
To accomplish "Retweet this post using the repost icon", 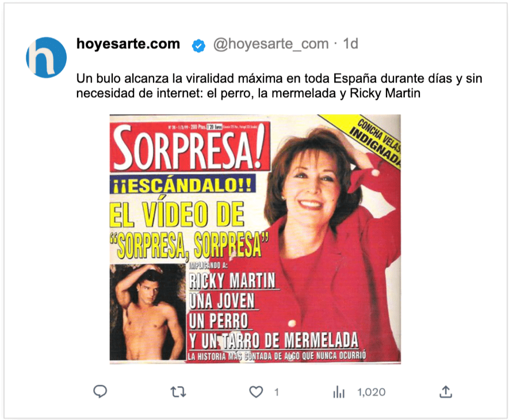I will [x=178, y=392].
